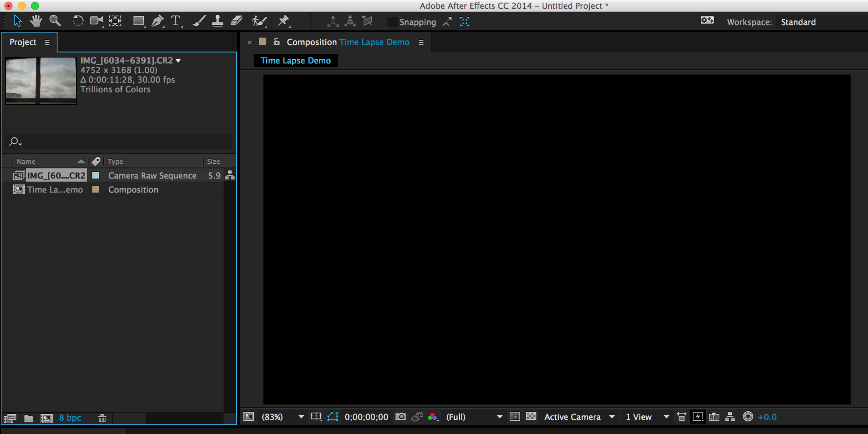This screenshot has height=434, width=868.
Task: Click the 8 bpc color depth setting
Action: point(70,418)
